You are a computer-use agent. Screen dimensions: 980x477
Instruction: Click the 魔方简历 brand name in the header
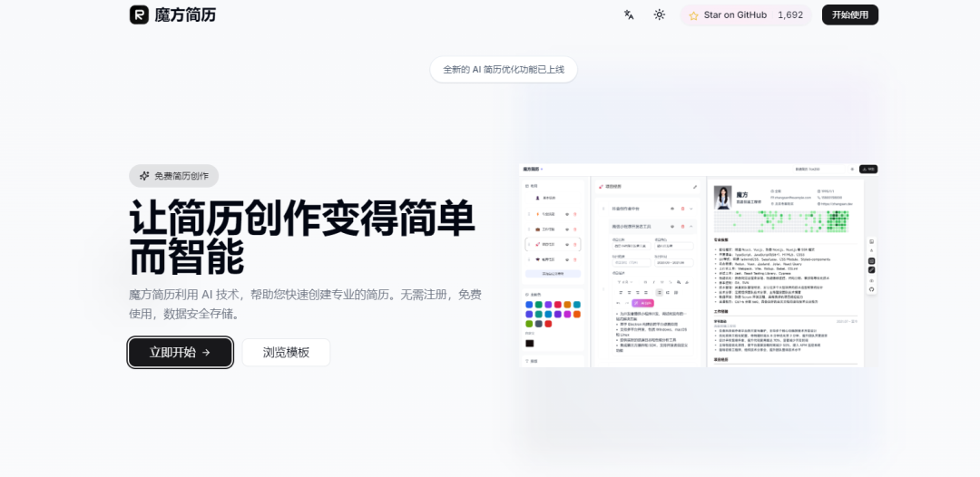[185, 15]
